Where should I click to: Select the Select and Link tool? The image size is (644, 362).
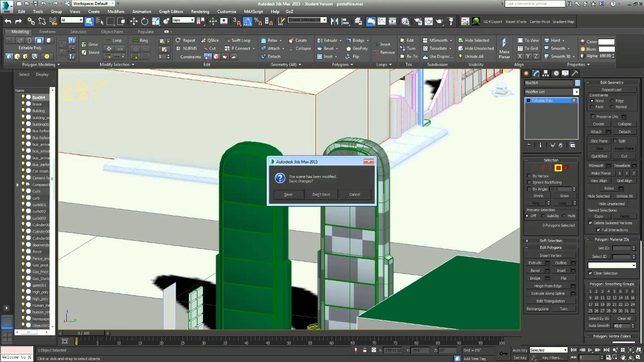[31, 21]
